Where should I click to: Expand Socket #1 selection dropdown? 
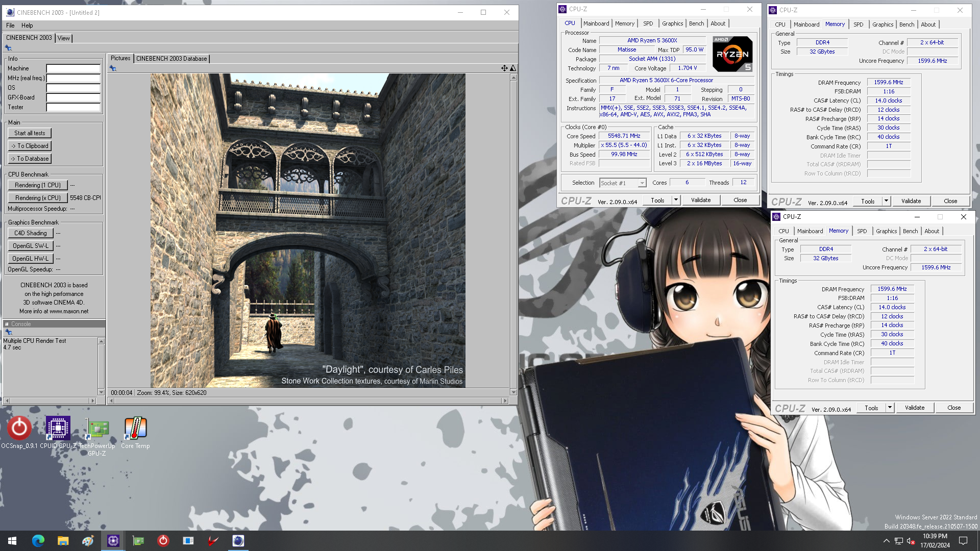(642, 183)
